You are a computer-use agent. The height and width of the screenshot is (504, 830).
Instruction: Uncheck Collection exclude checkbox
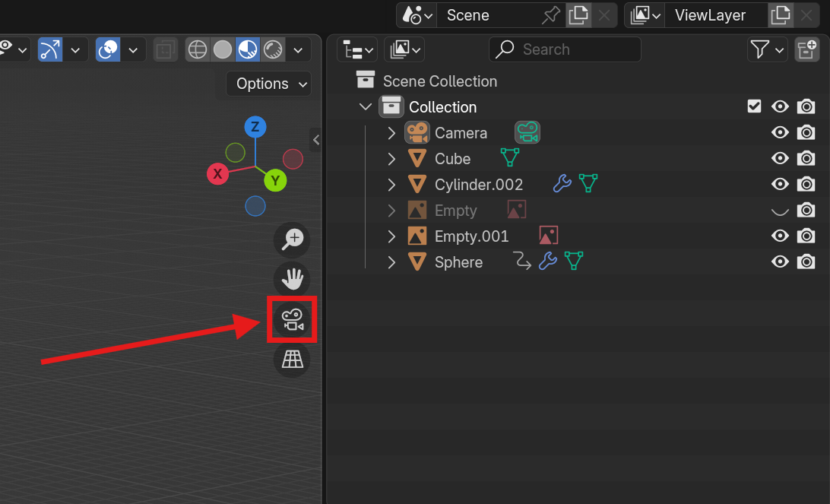(x=754, y=106)
